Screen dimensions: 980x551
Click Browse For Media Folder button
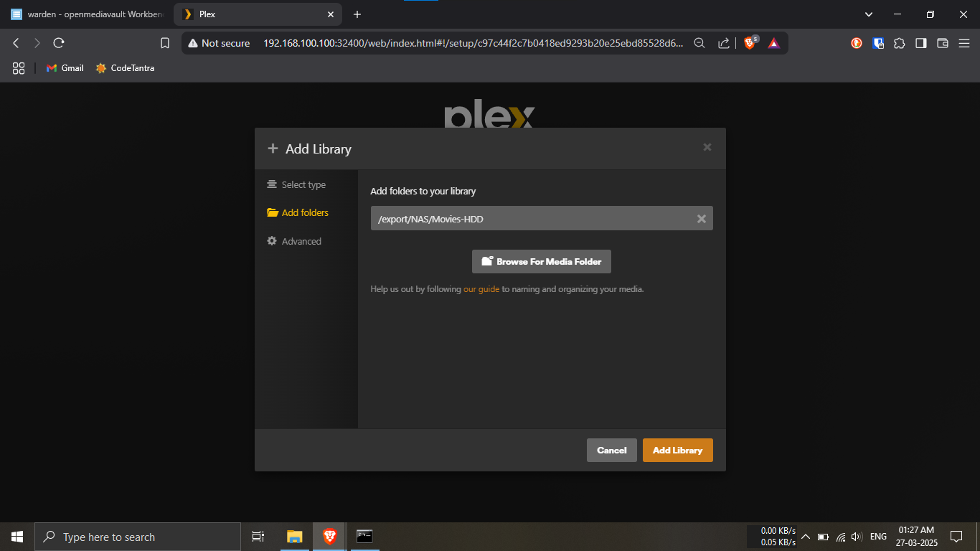point(541,262)
